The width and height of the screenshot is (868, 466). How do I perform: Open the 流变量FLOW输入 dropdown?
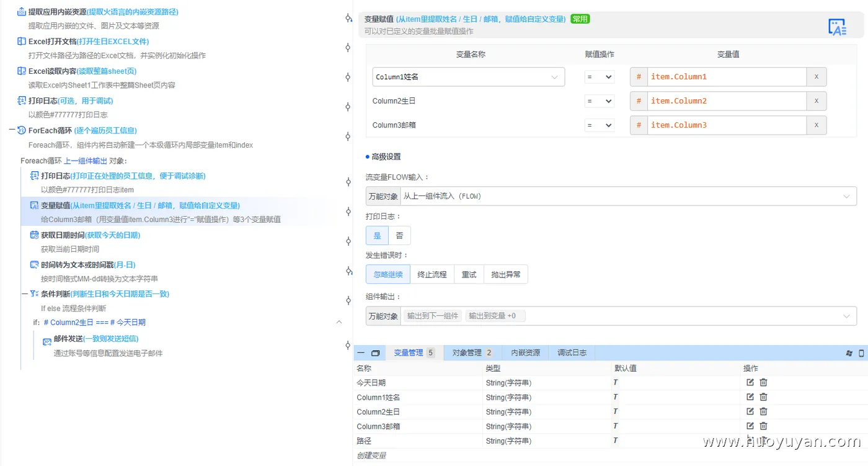click(629, 196)
